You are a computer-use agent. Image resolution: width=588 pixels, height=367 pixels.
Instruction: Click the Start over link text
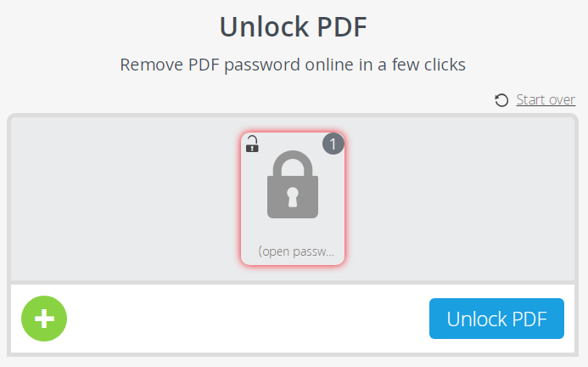[546, 100]
